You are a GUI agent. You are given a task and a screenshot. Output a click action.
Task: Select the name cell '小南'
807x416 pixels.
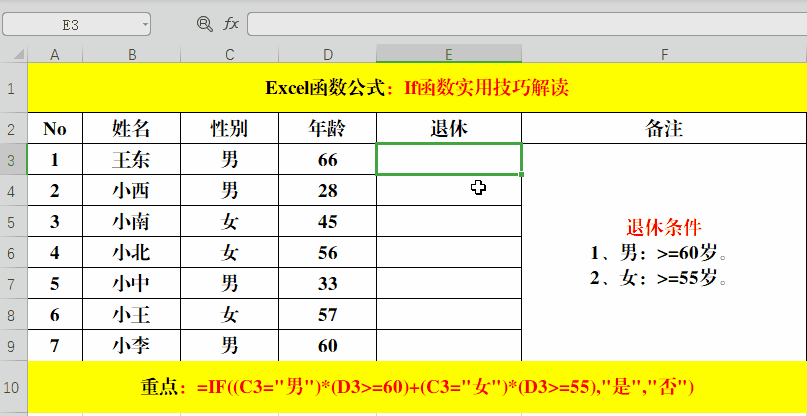[x=132, y=221]
